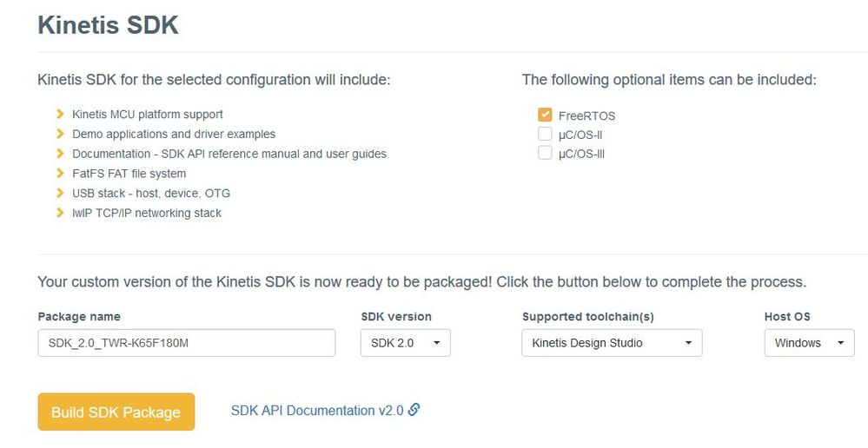Click the Package name text field
Image resolution: width=868 pixels, height=448 pixels.
click(x=186, y=343)
